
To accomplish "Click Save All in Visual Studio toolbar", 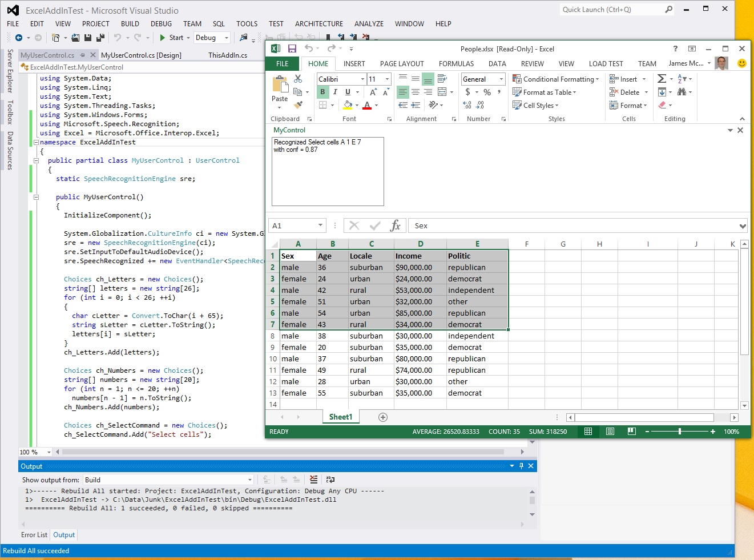I will coord(100,38).
